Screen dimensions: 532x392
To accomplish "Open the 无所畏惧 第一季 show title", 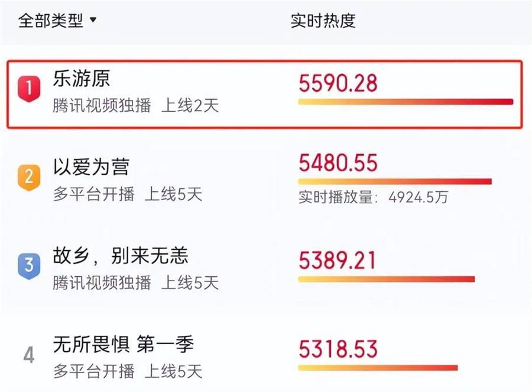I will tap(124, 344).
